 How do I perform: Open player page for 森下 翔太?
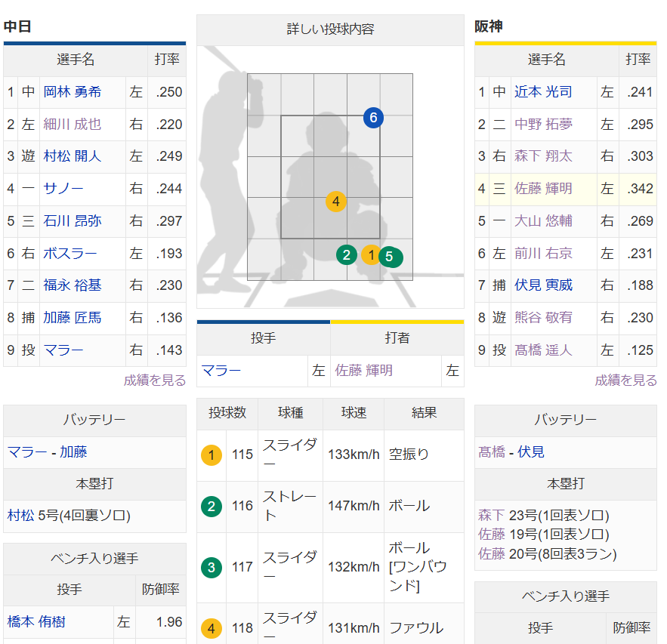click(543, 156)
